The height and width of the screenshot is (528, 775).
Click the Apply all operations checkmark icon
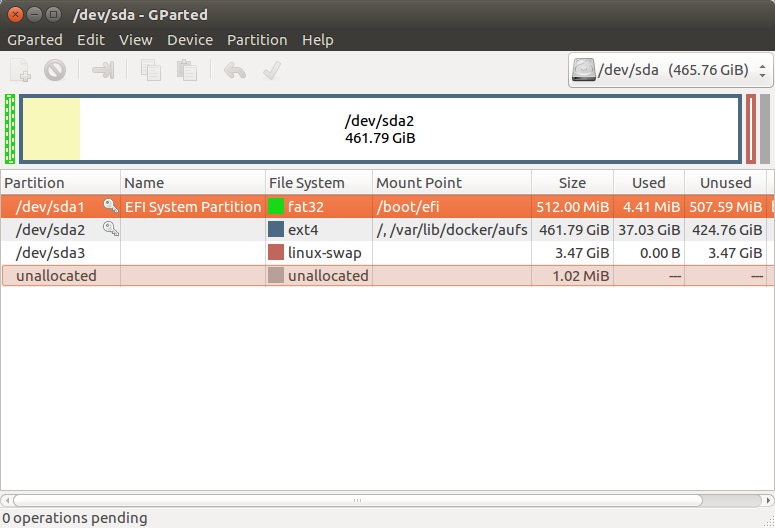(272, 70)
